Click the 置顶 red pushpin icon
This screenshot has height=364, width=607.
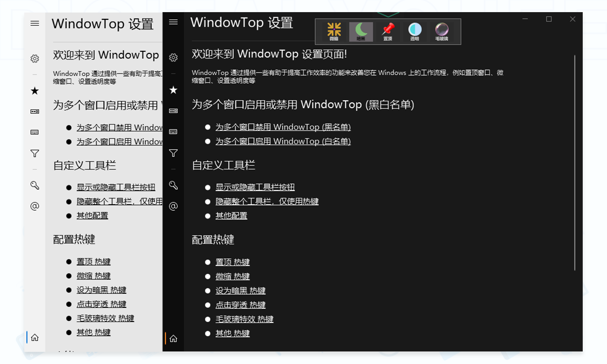click(388, 31)
